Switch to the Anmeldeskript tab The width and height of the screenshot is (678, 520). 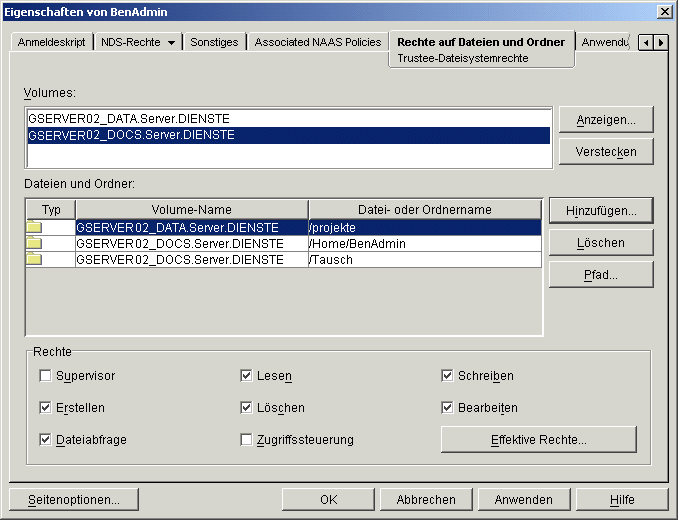[53, 43]
